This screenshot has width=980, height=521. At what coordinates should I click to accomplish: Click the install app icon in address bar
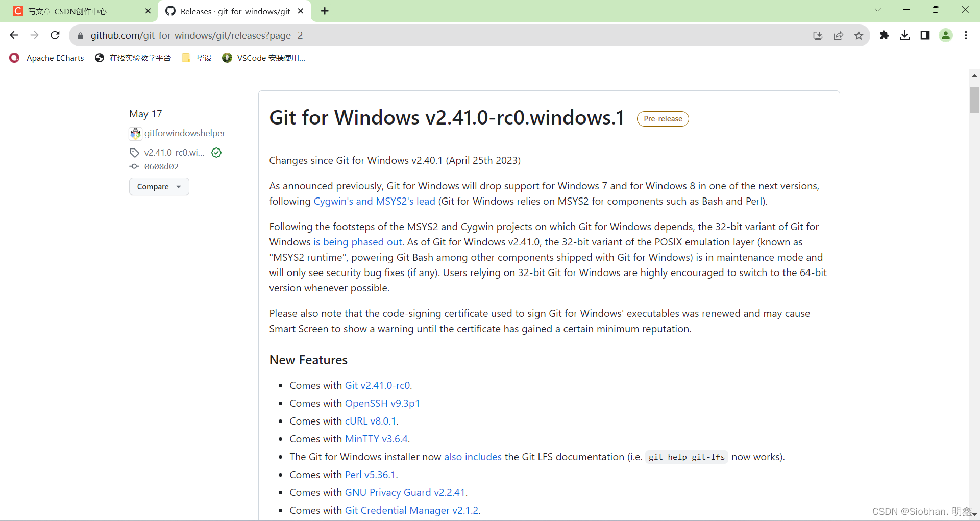pos(818,36)
